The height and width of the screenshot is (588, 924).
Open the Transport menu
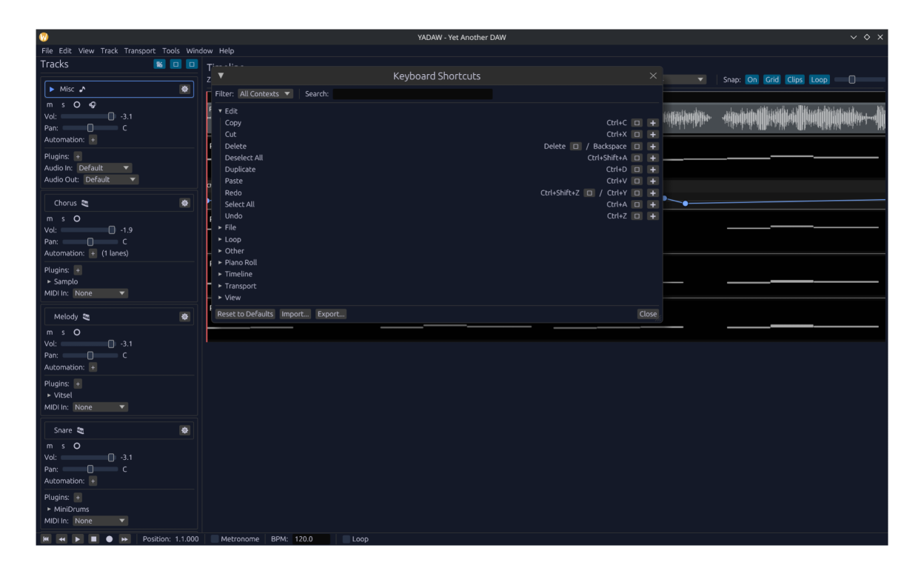pos(140,51)
